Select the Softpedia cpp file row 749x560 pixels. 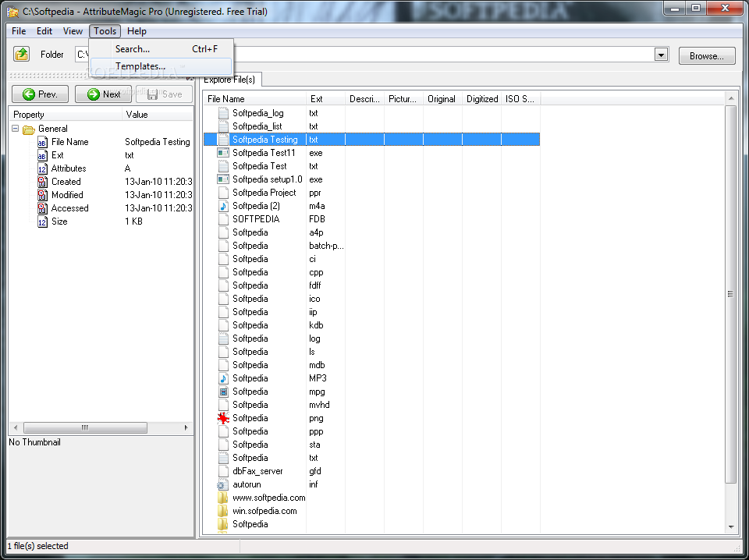[x=371, y=272]
